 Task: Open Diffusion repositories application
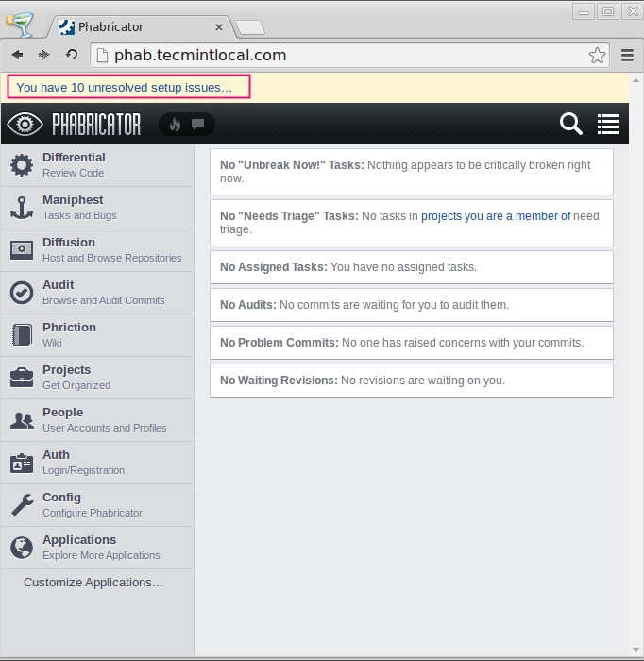pyautogui.click(x=97, y=250)
